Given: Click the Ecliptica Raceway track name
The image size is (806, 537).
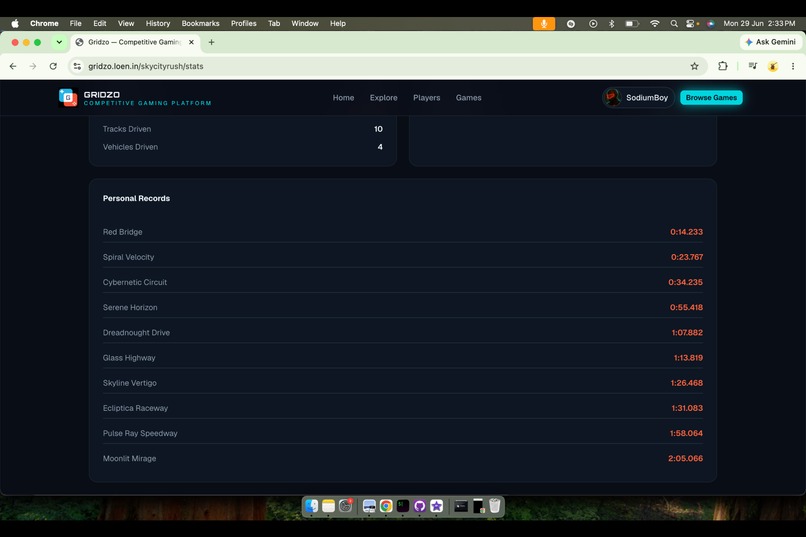Looking at the screenshot, I should pos(135,408).
